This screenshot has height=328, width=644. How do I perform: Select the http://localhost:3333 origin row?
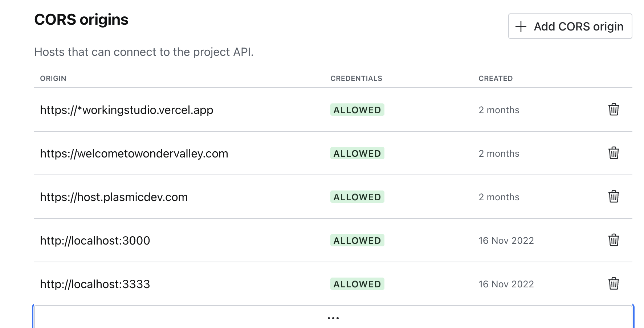pos(95,284)
